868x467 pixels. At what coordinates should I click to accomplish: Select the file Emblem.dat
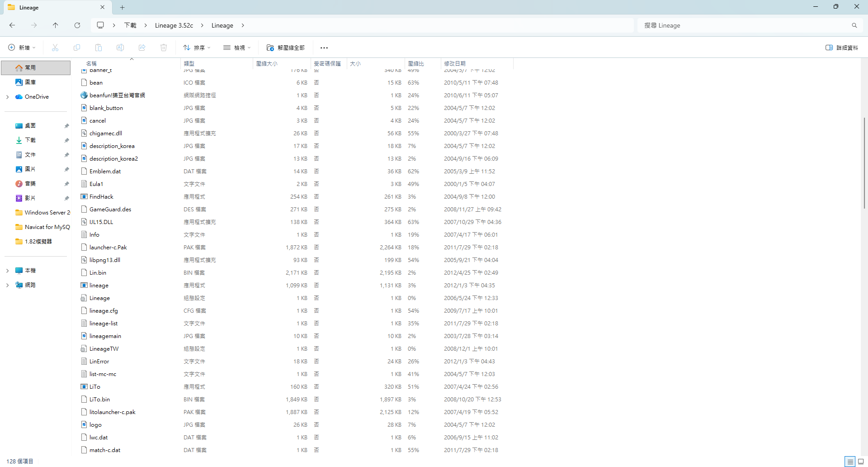coord(105,171)
